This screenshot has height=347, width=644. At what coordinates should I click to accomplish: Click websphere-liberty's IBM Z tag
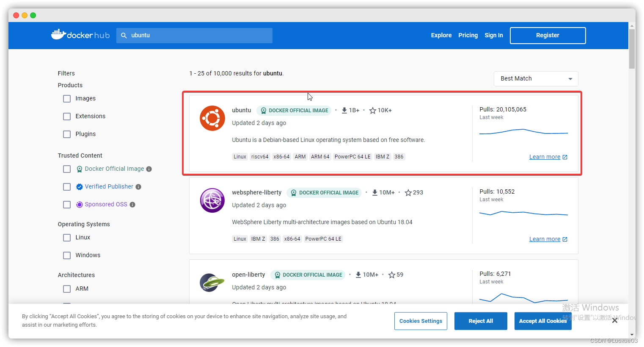tap(258, 239)
